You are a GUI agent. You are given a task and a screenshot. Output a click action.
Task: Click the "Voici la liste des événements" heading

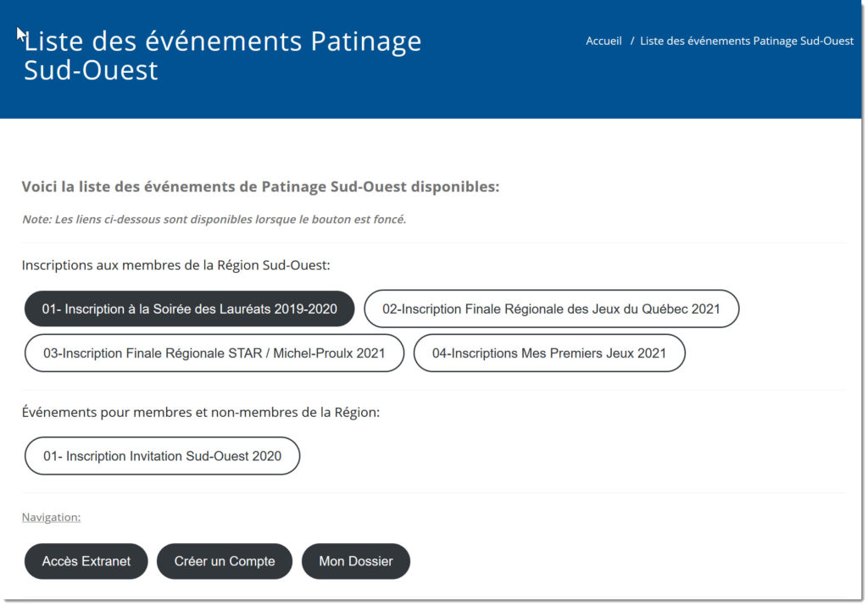(x=260, y=186)
